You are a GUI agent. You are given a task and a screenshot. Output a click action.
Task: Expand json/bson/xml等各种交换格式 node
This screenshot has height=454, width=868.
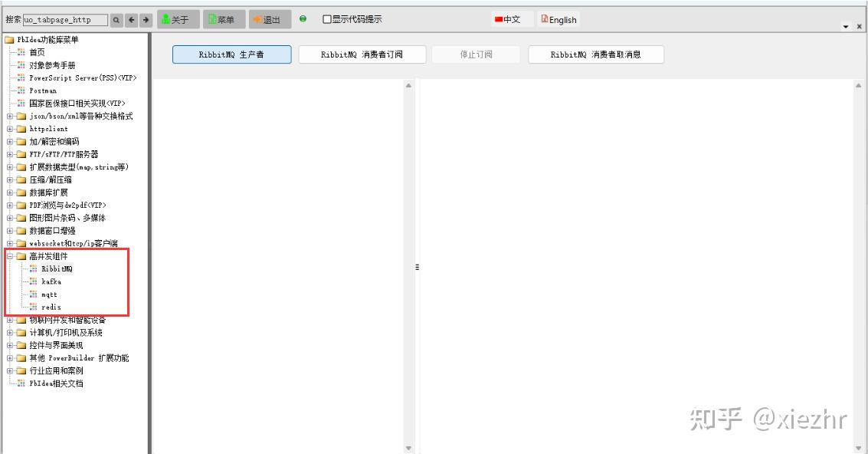point(9,117)
